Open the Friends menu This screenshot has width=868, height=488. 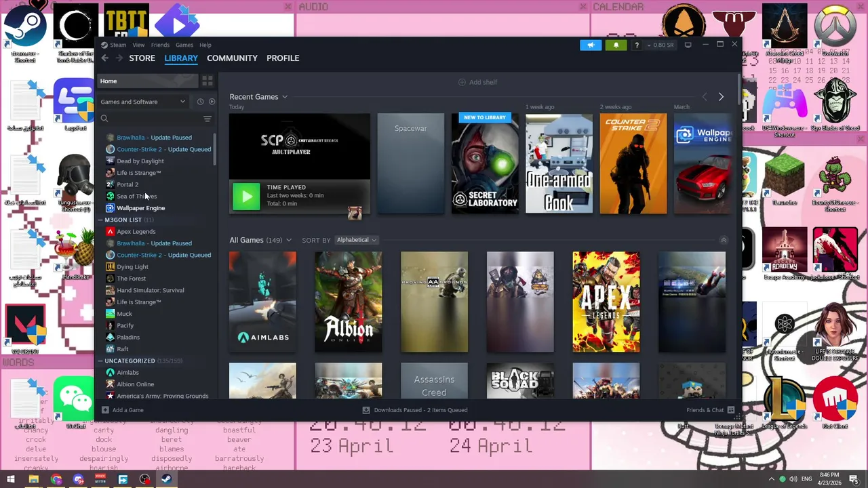(x=160, y=45)
